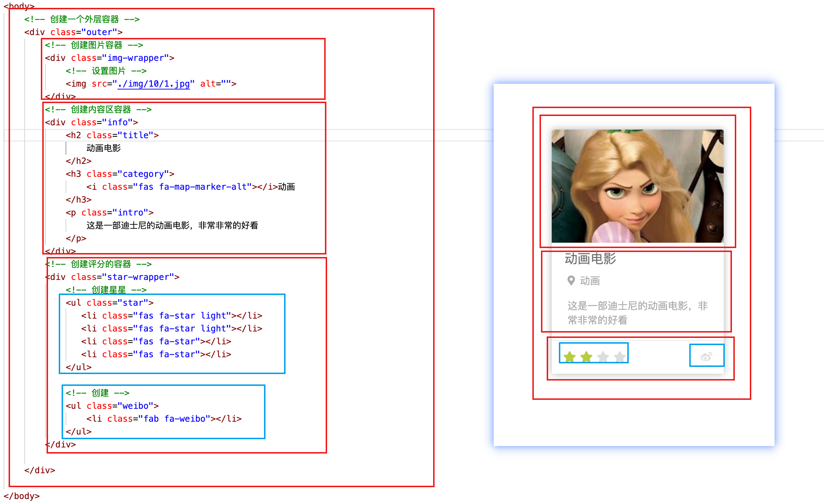Click the comment 创建图片容器 in the code
824x504 pixels.
(94, 45)
